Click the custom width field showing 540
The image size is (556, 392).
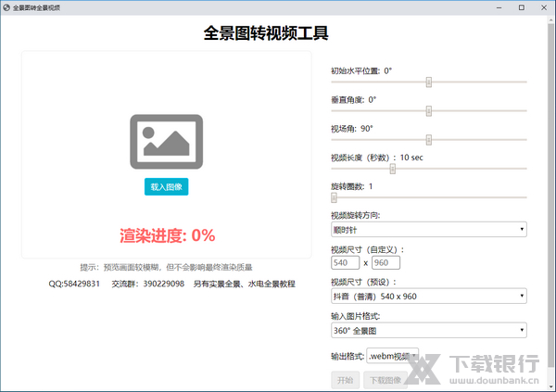pyautogui.click(x=346, y=263)
